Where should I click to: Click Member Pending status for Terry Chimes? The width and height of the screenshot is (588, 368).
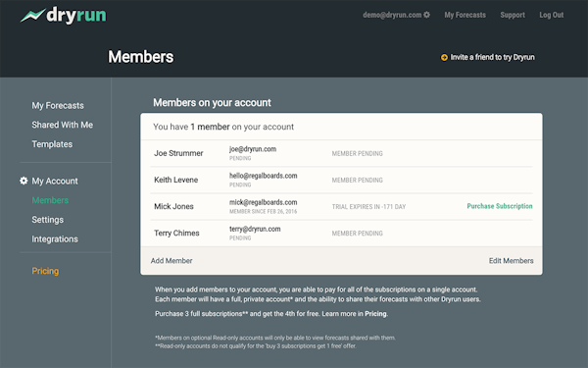[358, 234]
